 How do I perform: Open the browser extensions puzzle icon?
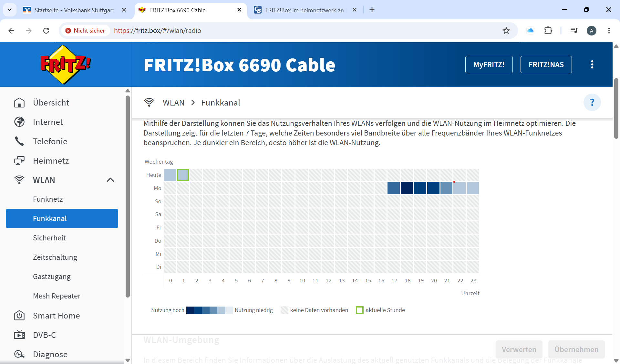(548, 31)
